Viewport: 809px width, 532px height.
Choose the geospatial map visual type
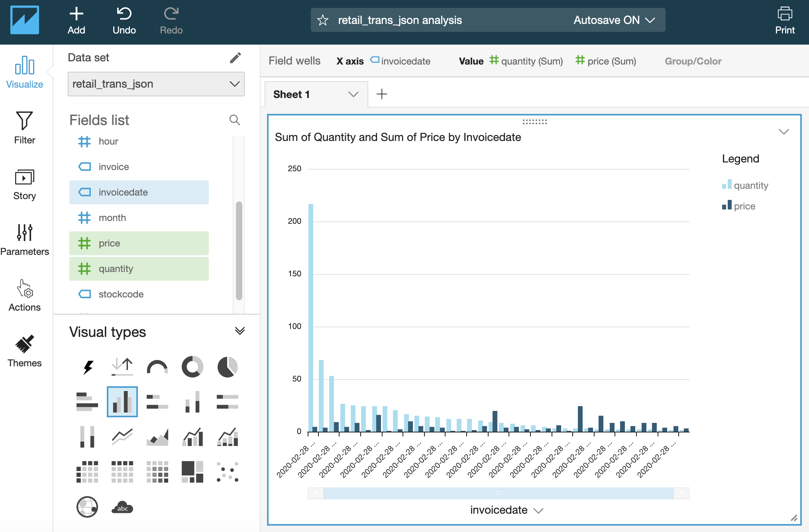(x=87, y=507)
